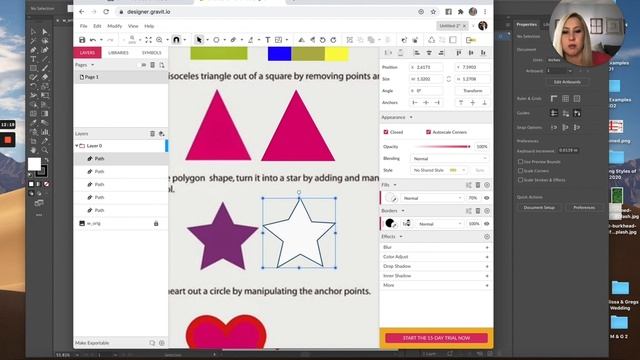Open the fill's Normal blend mode dropdown

click(x=432, y=198)
